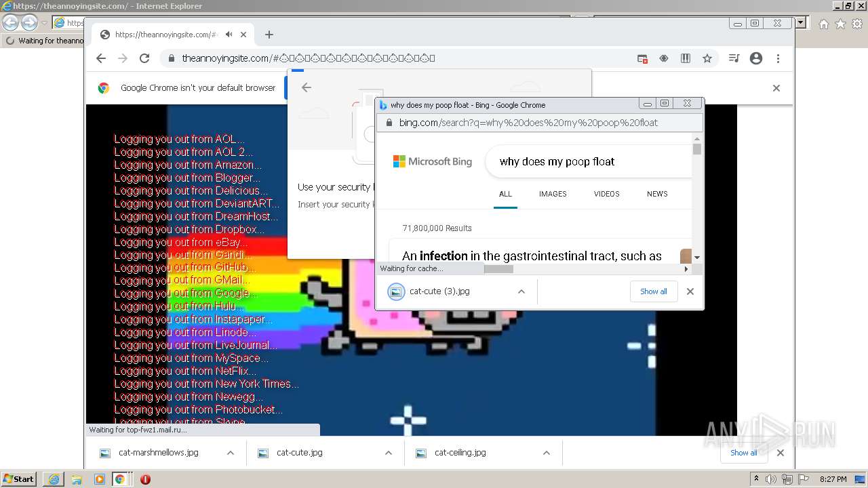Click the Bing search box query

click(557, 161)
